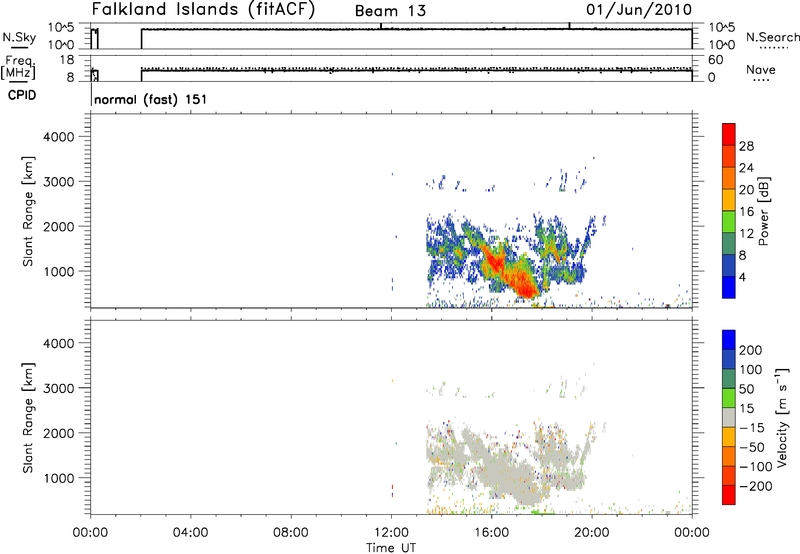The height and width of the screenshot is (554, 800).
Task: Click the "3000" tick of the velocity panel
Action: pyautogui.click(x=58, y=388)
